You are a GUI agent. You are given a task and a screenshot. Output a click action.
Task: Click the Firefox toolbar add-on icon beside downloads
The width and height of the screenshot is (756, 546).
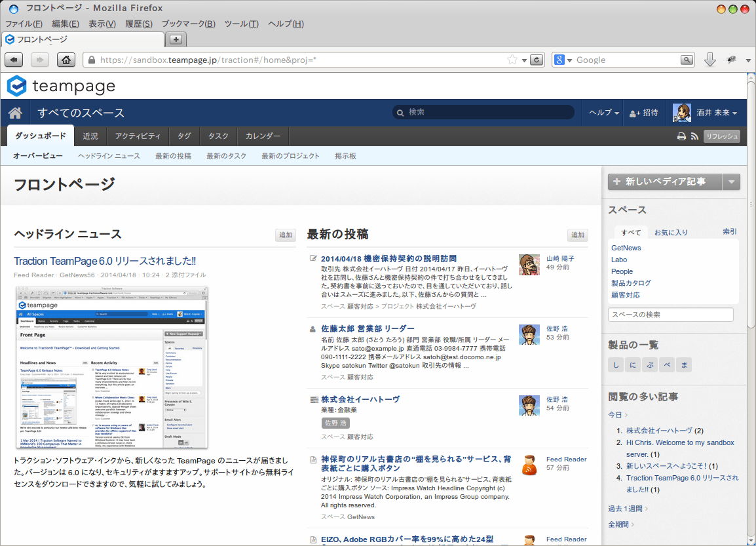click(731, 60)
